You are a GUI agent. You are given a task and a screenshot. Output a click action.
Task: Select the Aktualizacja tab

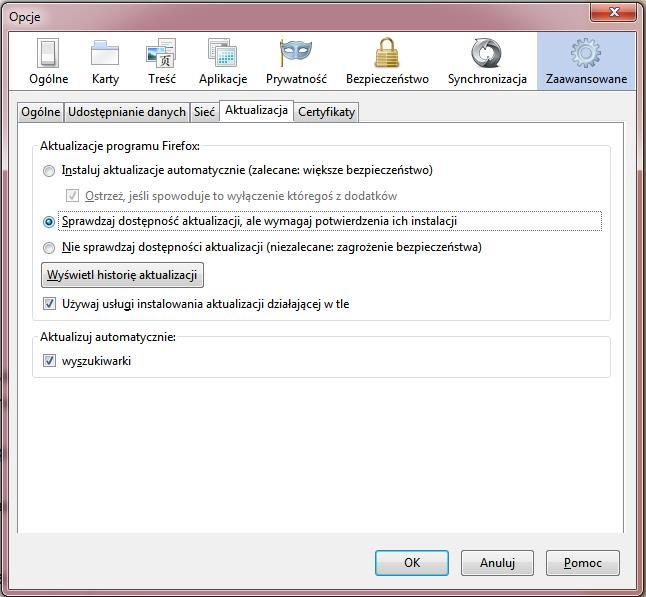pos(256,110)
